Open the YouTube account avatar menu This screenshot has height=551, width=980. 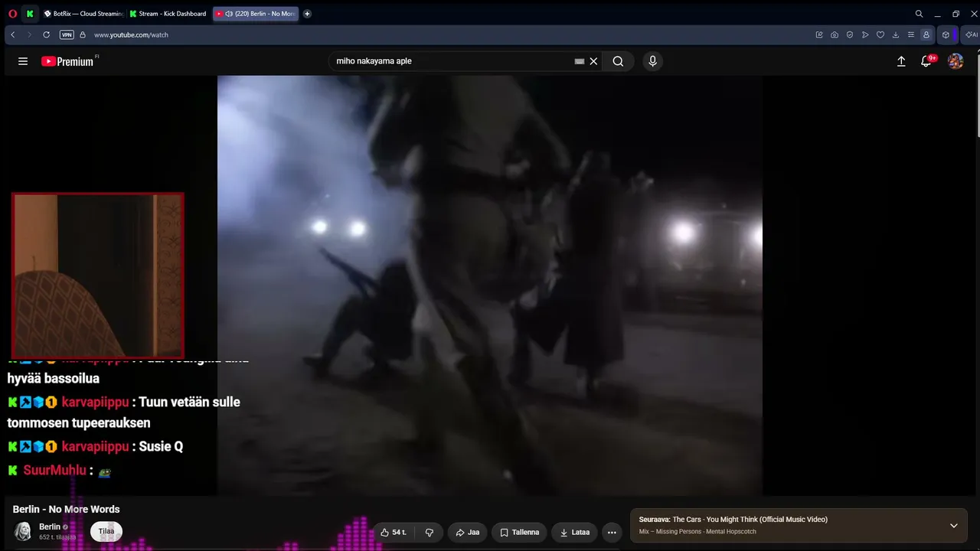point(955,61)
